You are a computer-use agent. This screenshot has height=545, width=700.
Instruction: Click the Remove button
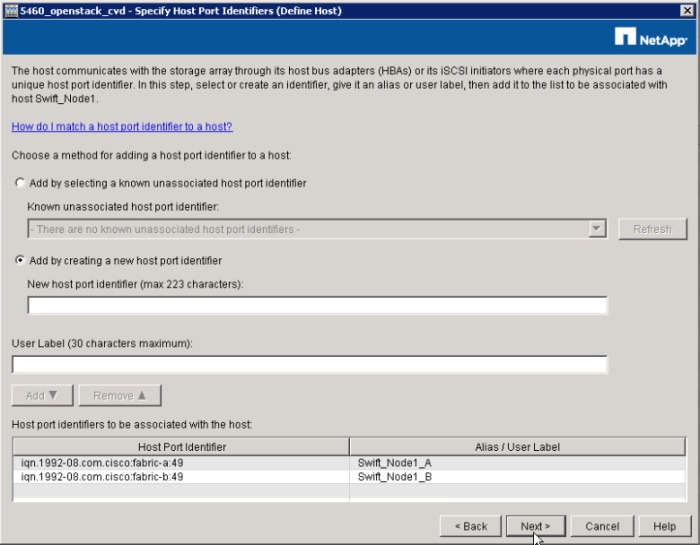pos(120,395)
